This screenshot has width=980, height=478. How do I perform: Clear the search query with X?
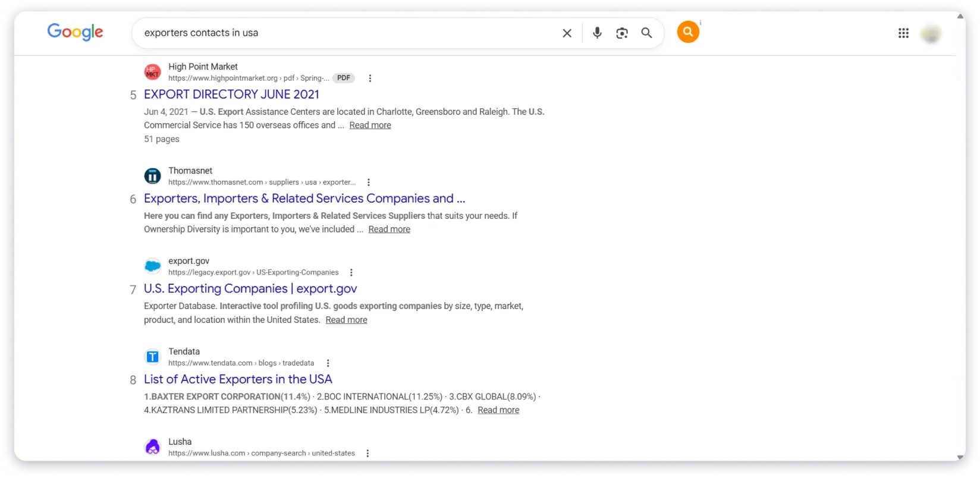click(567, 33)
